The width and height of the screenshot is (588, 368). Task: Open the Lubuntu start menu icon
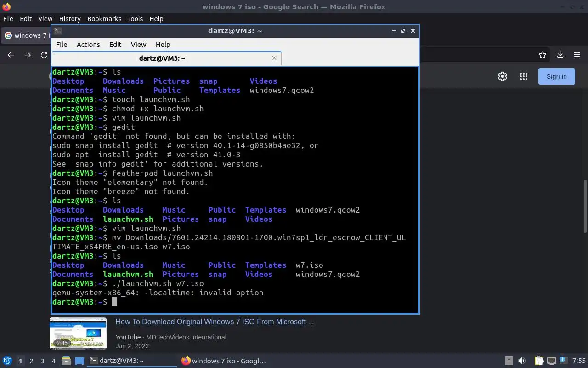(x=7, y=361)
